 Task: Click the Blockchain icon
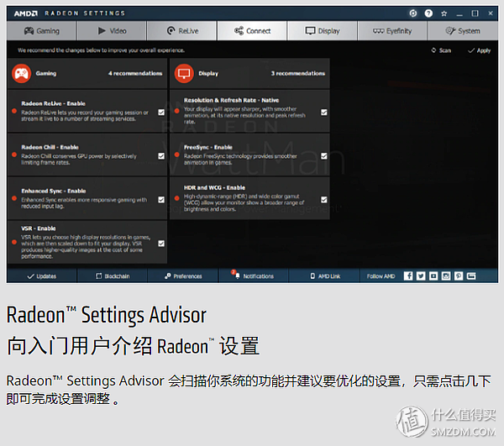[98, 276]
